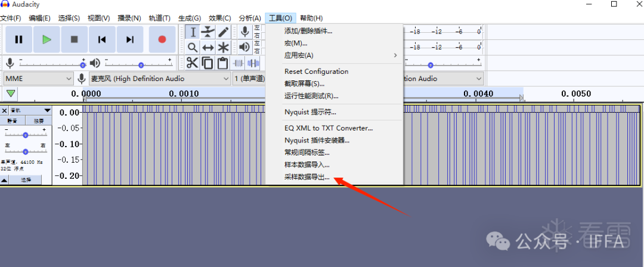Close the audio track with X

[5, 110]
